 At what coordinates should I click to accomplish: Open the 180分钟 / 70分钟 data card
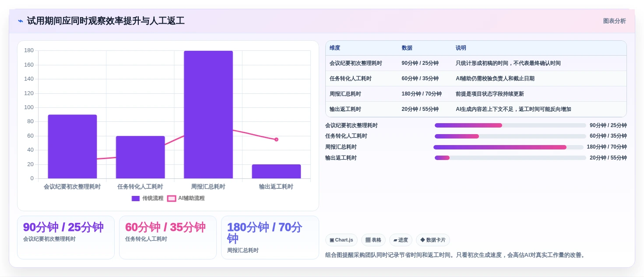(270, 238)
